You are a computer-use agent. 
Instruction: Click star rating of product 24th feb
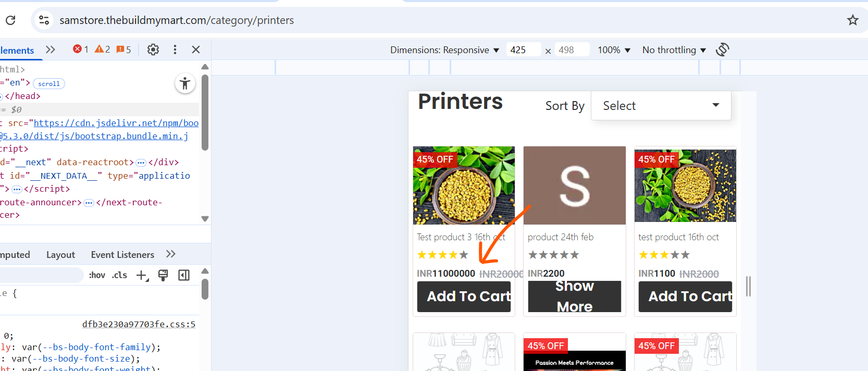tap(553, 255)
